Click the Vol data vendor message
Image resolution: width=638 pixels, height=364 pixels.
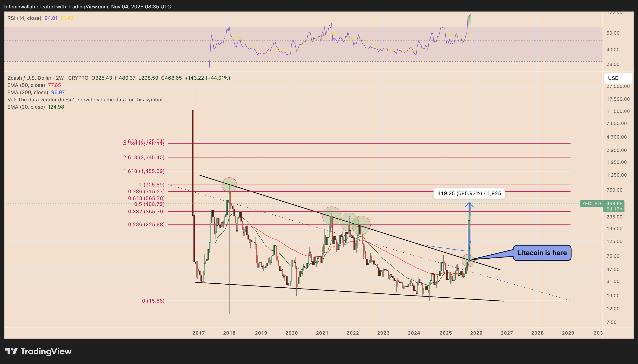pyautogui.click(x=86, y=100)
